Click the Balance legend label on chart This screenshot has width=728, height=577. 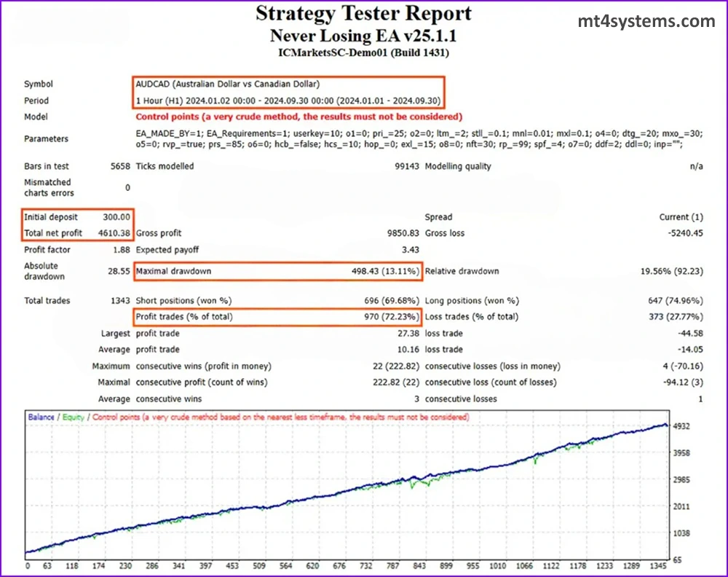[x=41, y=417]
